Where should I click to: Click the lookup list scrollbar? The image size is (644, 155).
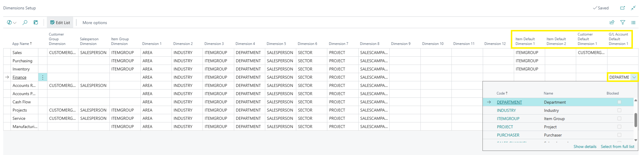tap(636, 120)
